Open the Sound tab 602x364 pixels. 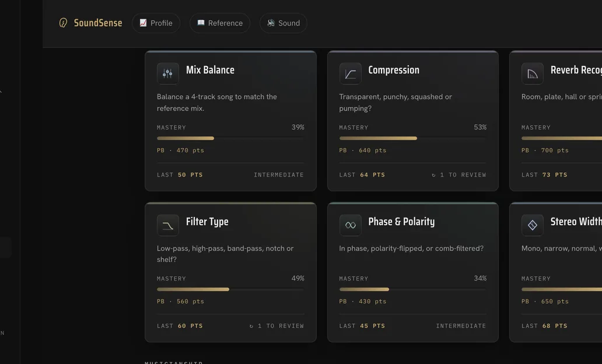[283, 23]
